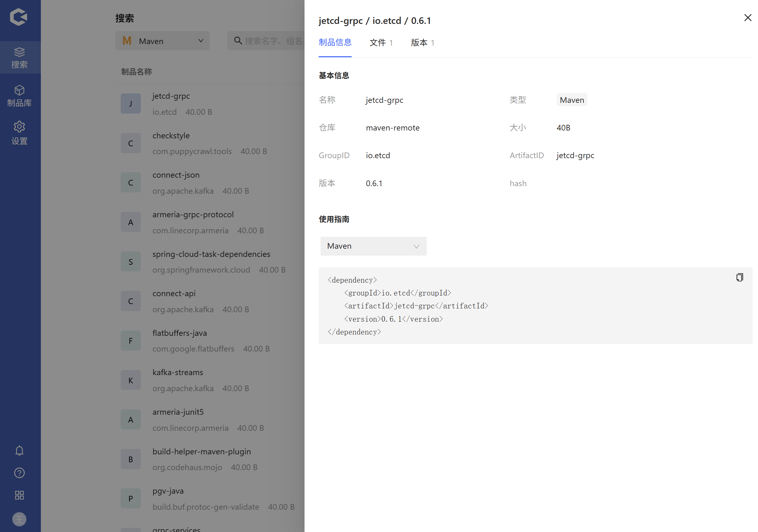Viewport: 758px width, 532px height.
Task: Switch to the 版本 tab
Action: 422,42
